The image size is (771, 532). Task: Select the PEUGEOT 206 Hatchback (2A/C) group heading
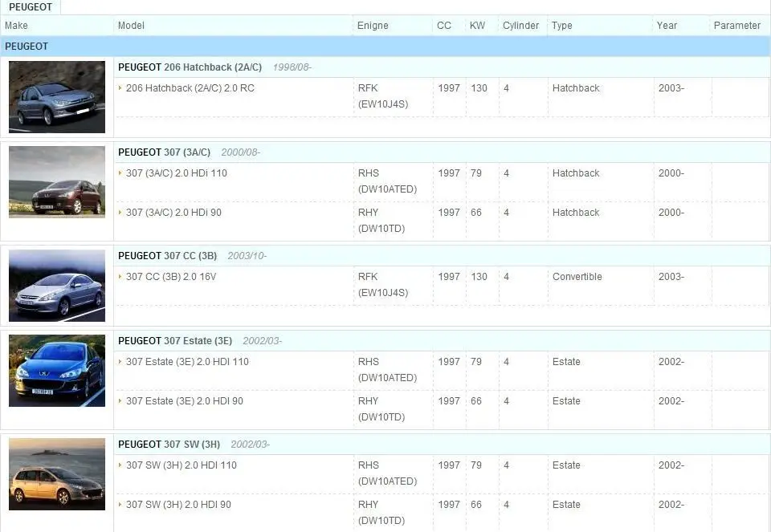[x=190, y=67]
